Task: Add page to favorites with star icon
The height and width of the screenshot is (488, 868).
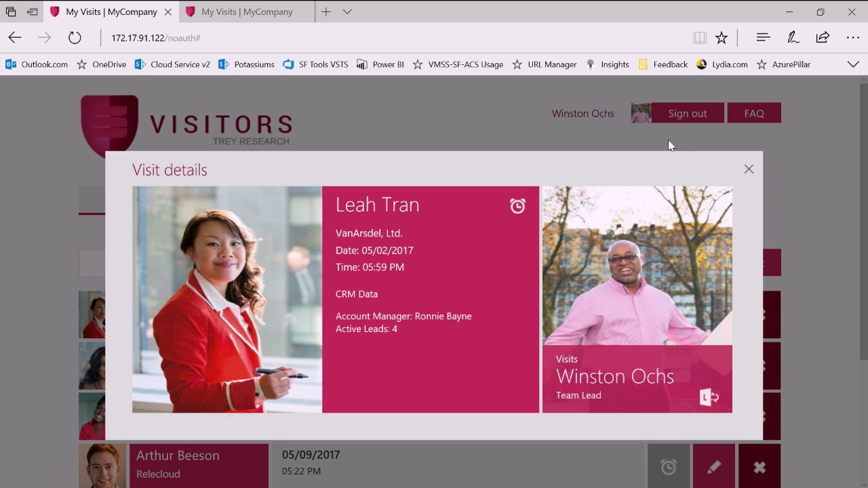Action: (x=722, y=38)
